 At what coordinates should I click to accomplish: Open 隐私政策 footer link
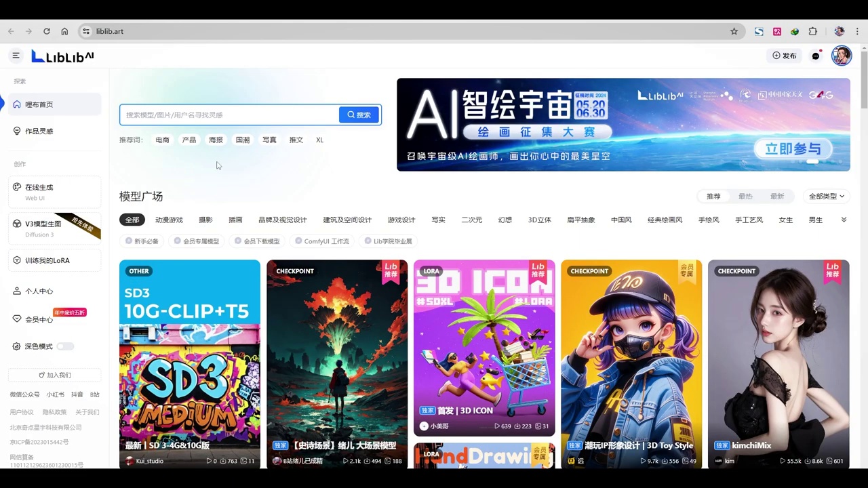click(x=54, y=412)
